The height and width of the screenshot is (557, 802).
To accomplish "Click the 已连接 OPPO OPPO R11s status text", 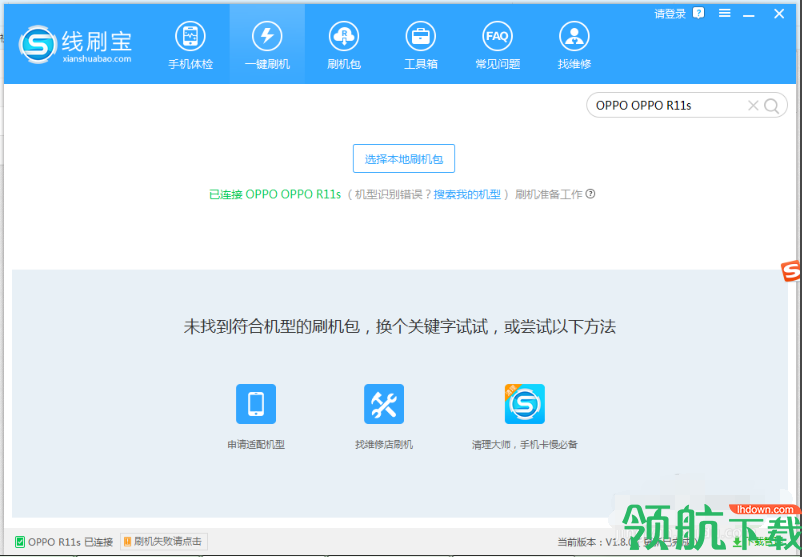I will 275,194.
